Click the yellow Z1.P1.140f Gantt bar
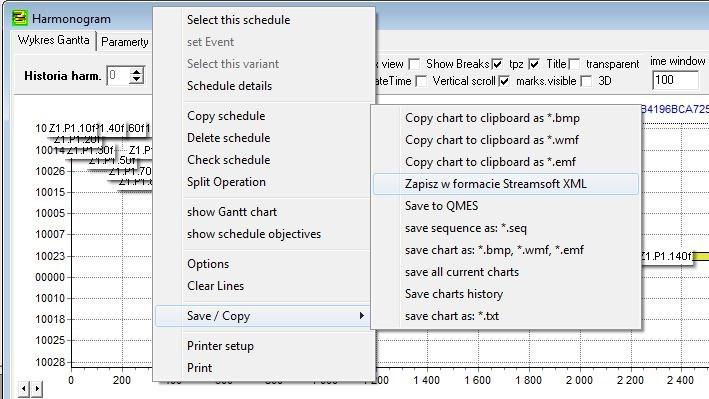709x399 pixels. tap(700, 256)
